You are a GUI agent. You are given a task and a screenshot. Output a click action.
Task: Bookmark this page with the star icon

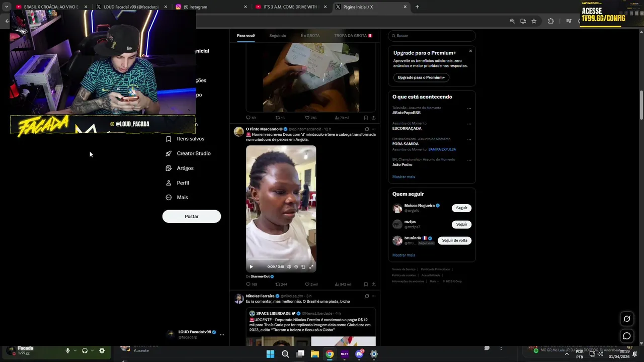coord(534,21)
